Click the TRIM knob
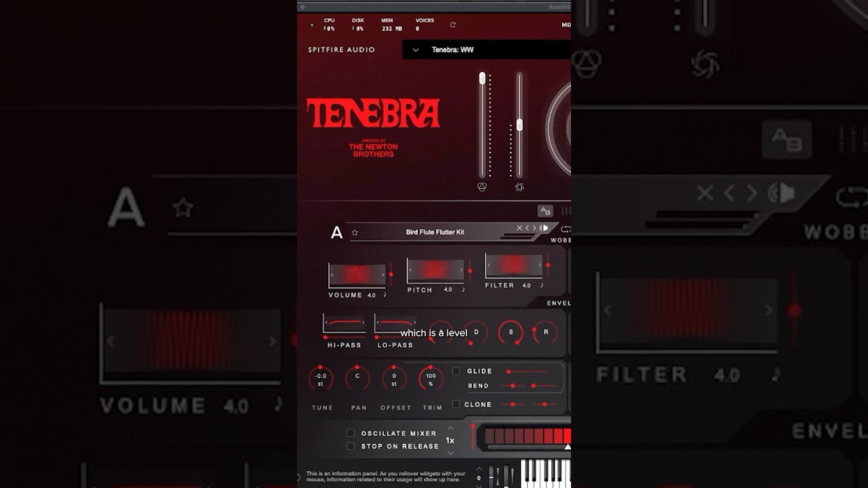The width and height of the screenshot is (868, 488). pos(431,378)
